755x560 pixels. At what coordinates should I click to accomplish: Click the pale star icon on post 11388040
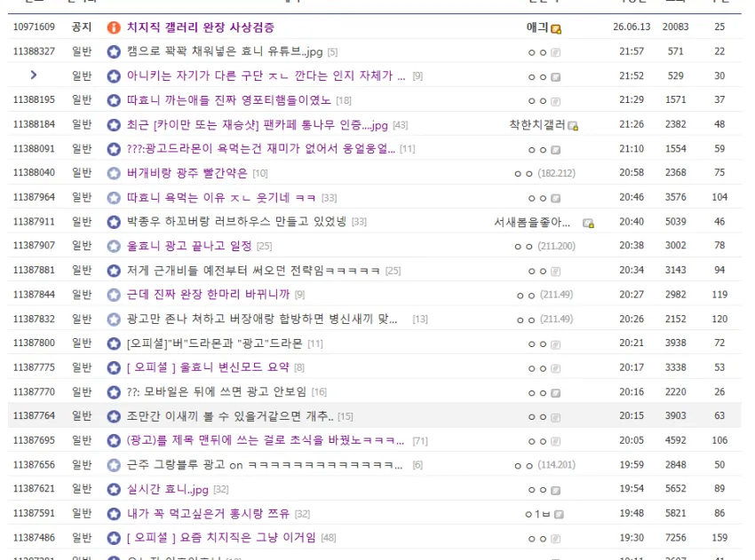[x=114, y=173]
